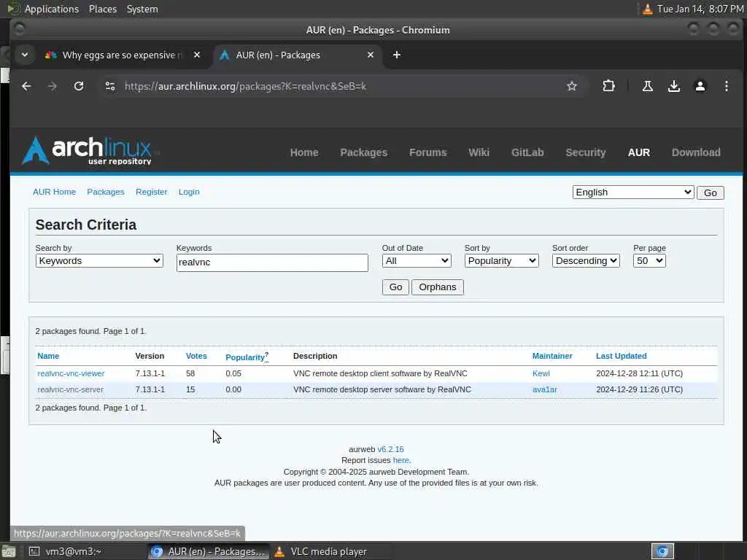Open maintainer ava1ar's profile

[x=544, y=389]
